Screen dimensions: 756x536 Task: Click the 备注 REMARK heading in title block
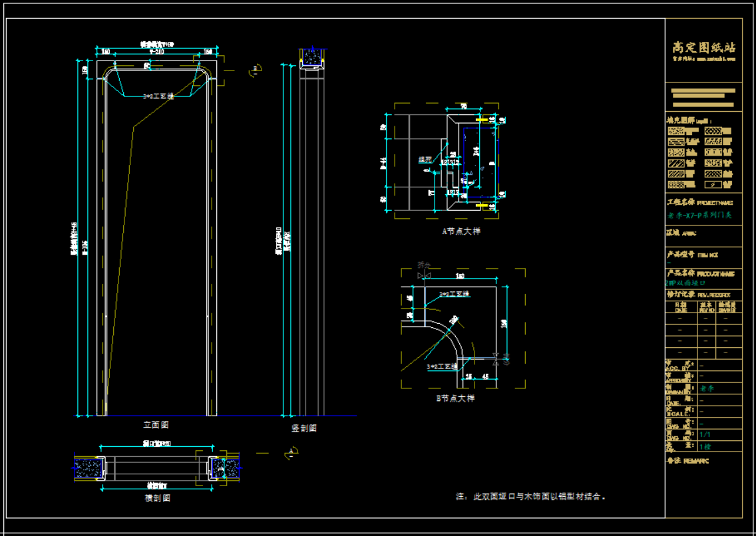688,461
